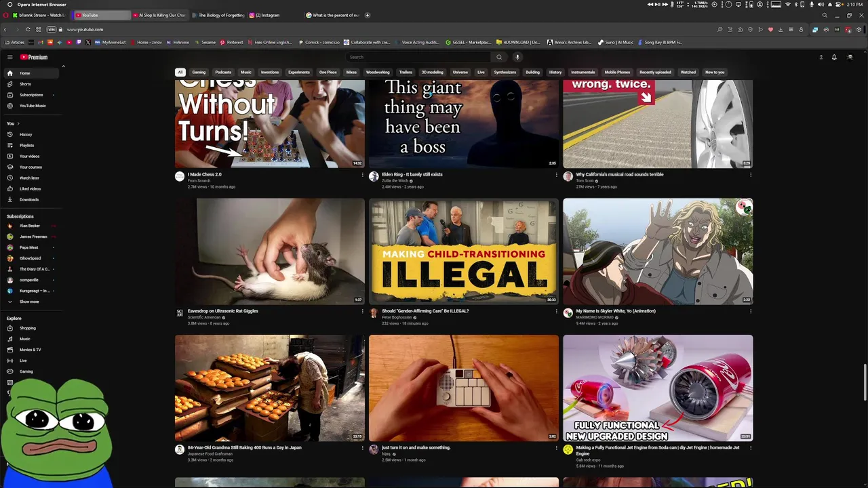Reload the page in Opera
Viewport: 868px width, 488px height.
(28, 29)
